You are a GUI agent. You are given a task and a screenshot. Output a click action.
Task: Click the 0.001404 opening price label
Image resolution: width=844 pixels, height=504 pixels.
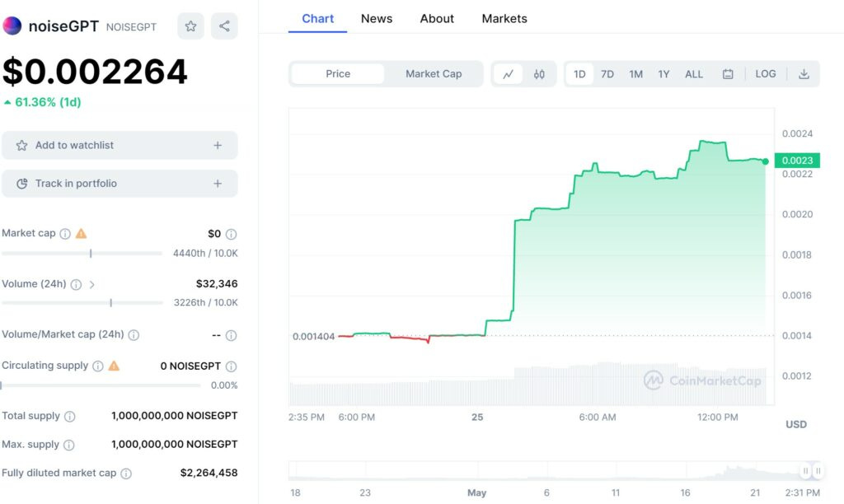[314, 337]
